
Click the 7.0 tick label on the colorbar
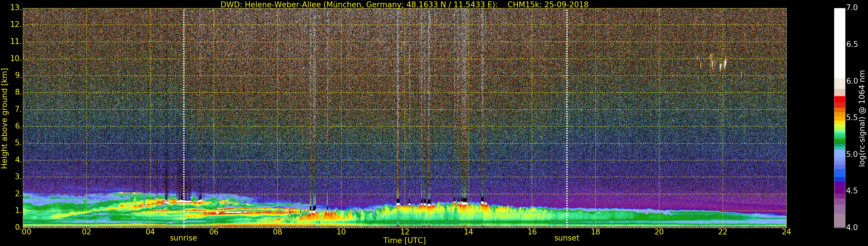coord(852,8)
